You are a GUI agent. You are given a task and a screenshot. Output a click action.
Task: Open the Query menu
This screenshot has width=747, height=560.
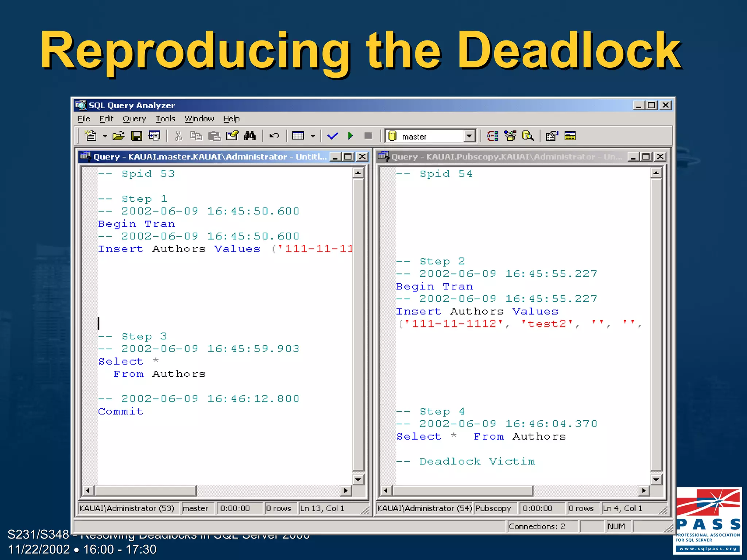(134, 119)
